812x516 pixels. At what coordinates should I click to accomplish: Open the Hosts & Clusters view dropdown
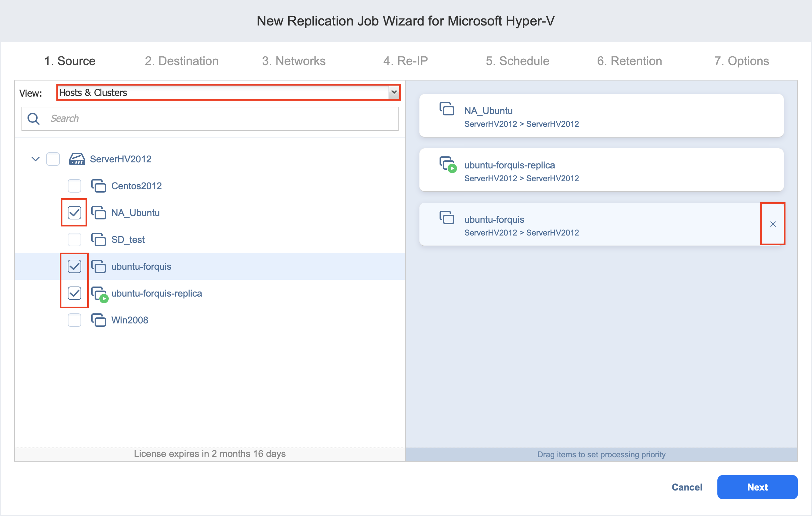[394, 92]
